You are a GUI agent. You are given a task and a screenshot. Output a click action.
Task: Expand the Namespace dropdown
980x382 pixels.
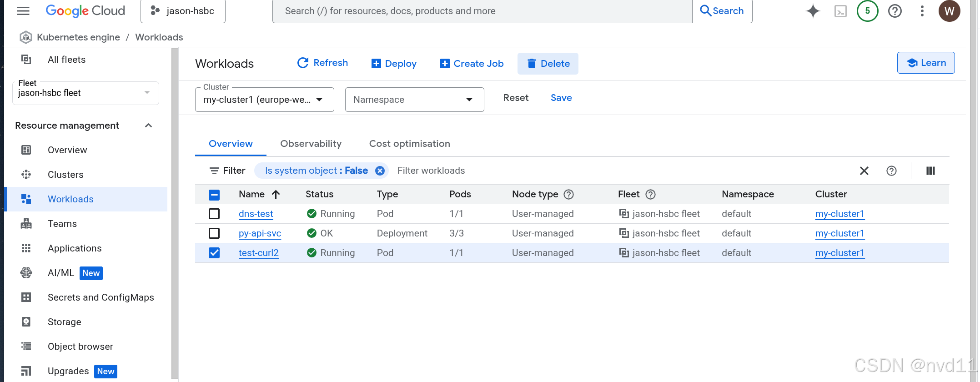(414, 100)
